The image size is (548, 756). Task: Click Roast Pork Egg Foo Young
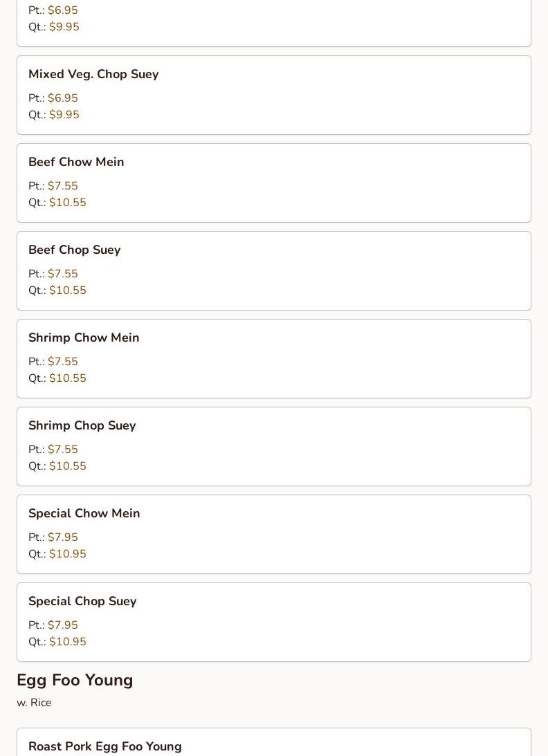(105, 746)
